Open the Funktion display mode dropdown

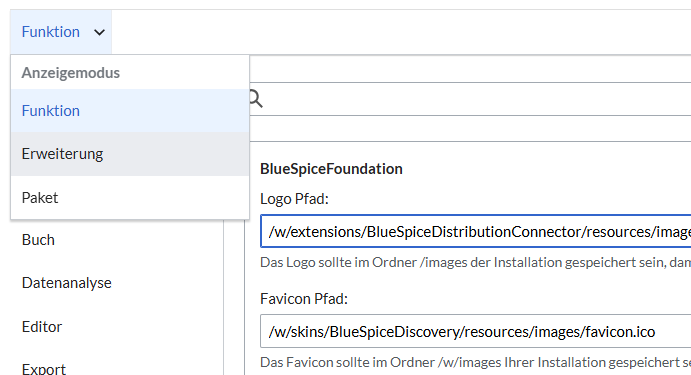click(x=61, y=32)
